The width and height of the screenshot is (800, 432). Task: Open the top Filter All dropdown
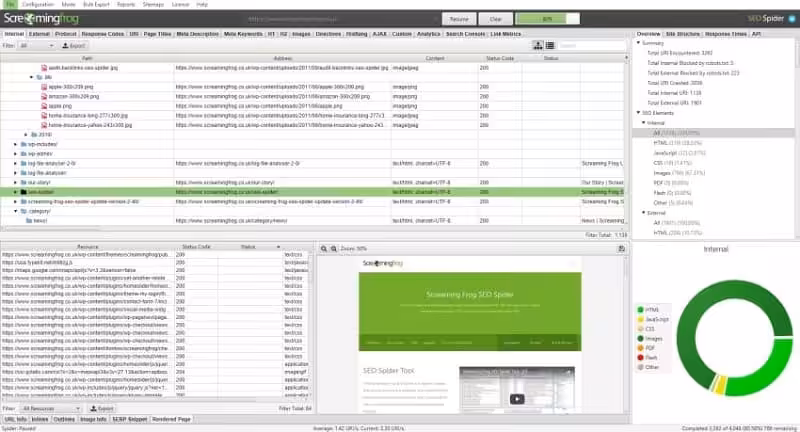pyautogui.click(x=36, y=45)
